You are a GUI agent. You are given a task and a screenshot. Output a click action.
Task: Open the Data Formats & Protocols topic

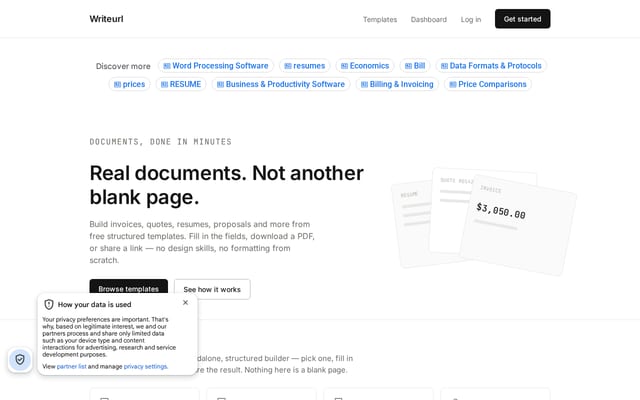pos(491,66)
